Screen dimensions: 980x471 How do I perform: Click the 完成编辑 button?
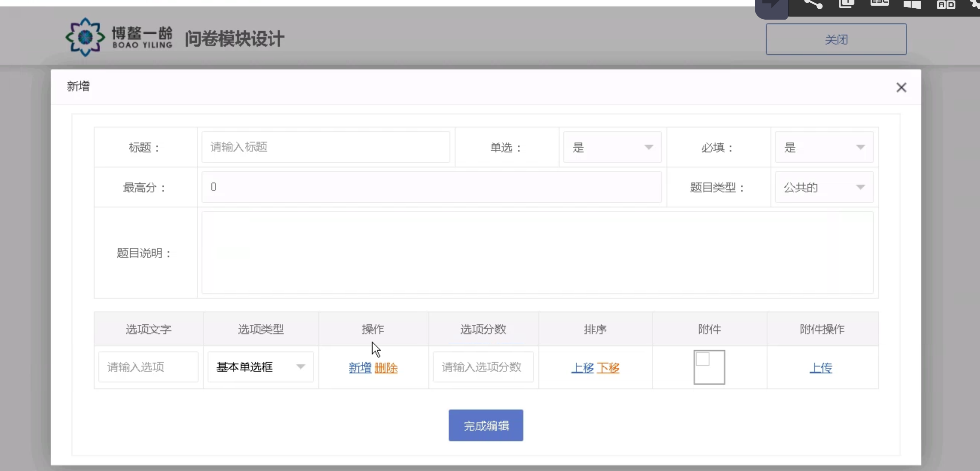coord(486,425)
